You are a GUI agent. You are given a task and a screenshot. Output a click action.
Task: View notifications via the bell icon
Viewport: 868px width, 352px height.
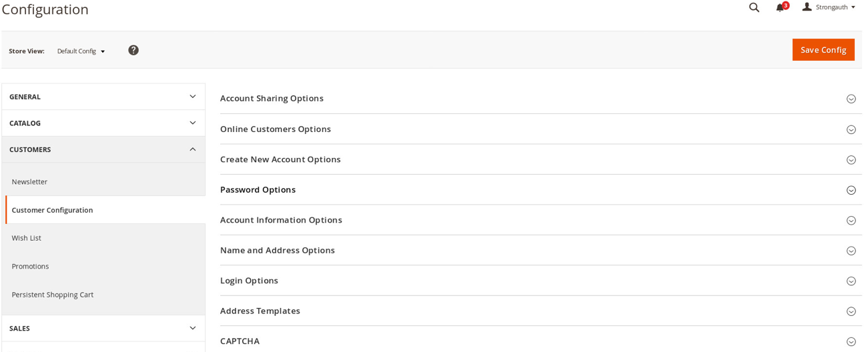(780, 7)
